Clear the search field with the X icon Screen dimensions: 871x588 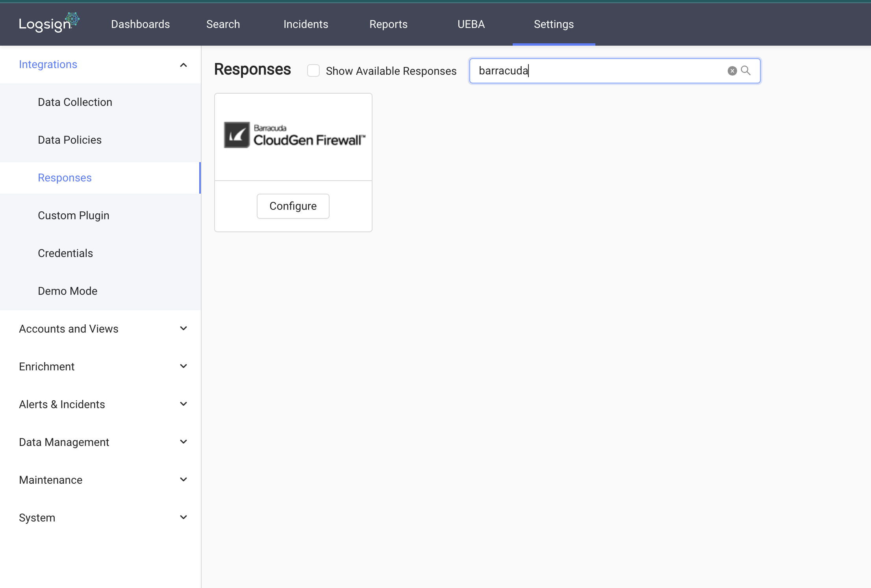732,71
